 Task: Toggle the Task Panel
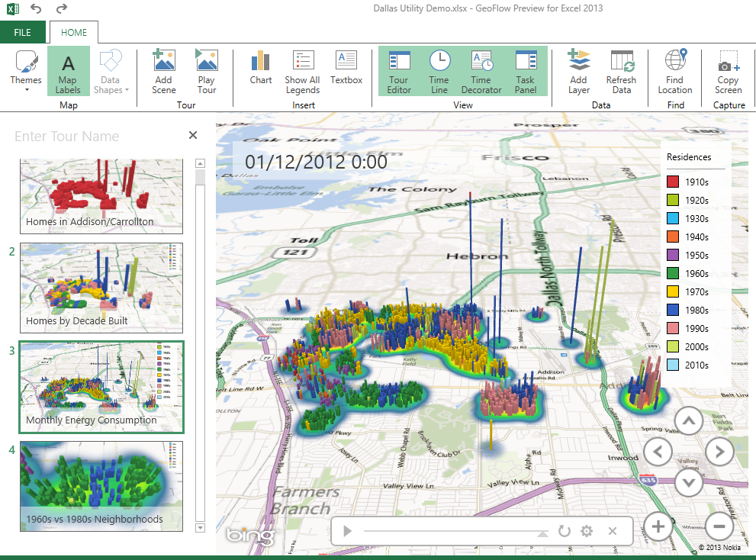click(526, 71)
